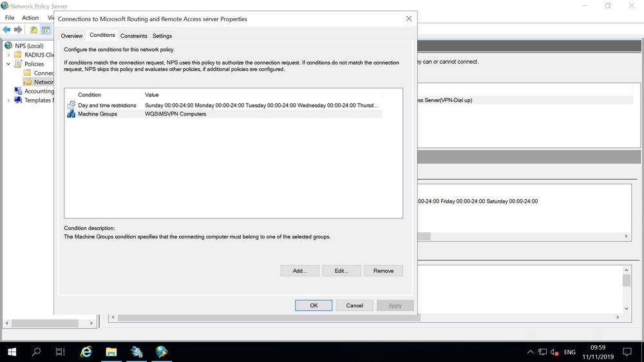Click the NPS (Local) globe icon
The width and height of the screenshot is (644, 362).
pyautogui.click(x=8, y=46)
